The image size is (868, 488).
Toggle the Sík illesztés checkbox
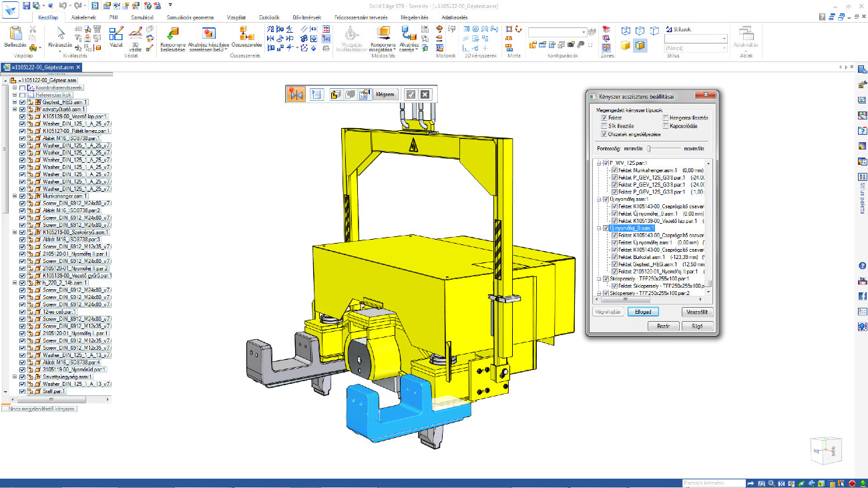pyautogui.click(x=604, y=126)
